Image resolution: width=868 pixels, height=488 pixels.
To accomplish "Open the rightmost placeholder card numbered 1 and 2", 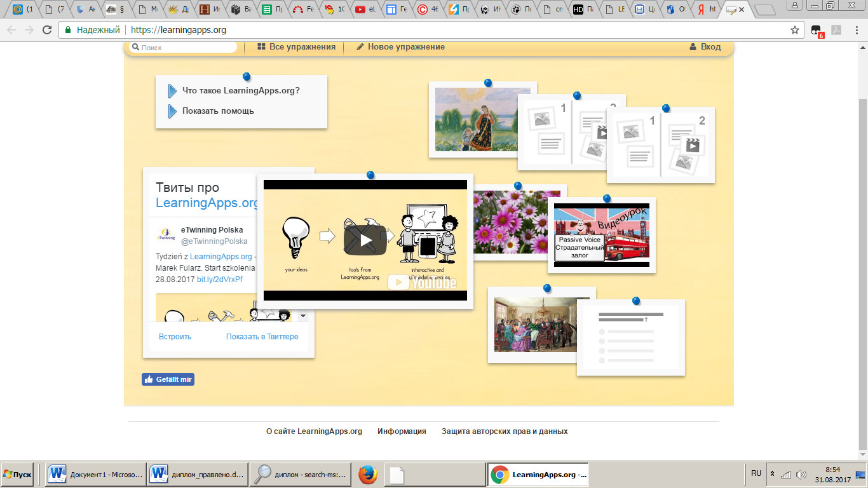I will pyautogui.click(x=661, y=145).
